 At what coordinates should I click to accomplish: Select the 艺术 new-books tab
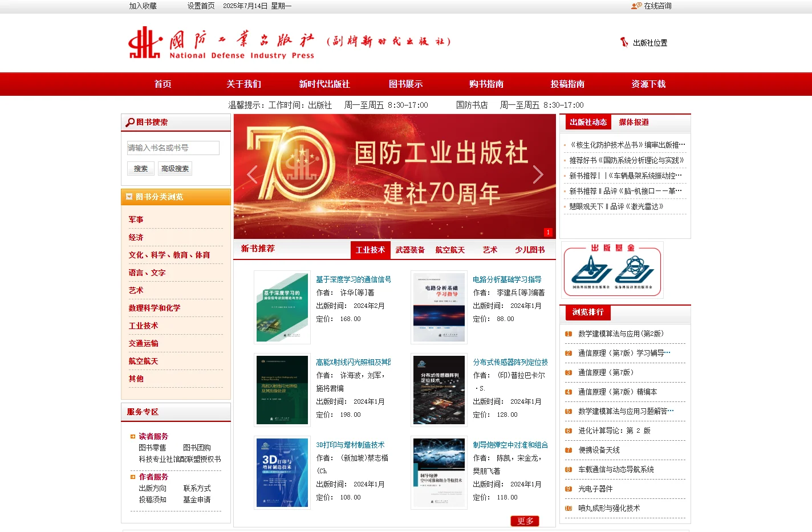coord(490,250)
